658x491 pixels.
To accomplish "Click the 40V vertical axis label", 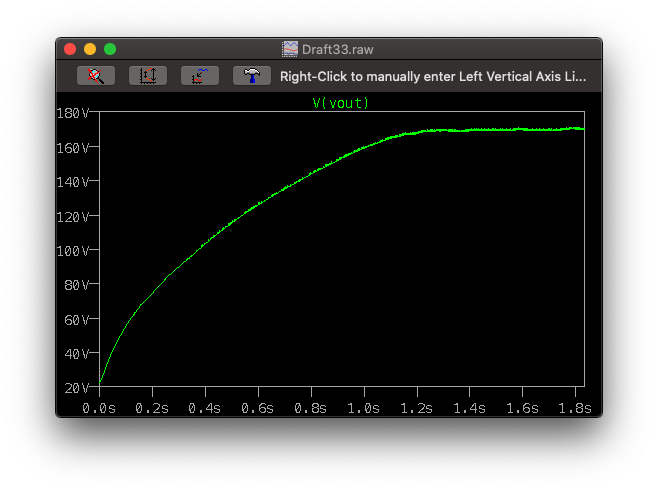I will click(77, 354).
